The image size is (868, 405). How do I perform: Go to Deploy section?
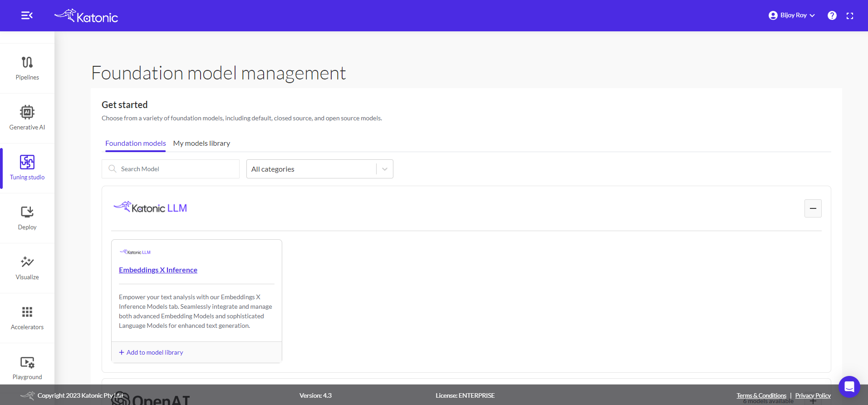[27, 218]
